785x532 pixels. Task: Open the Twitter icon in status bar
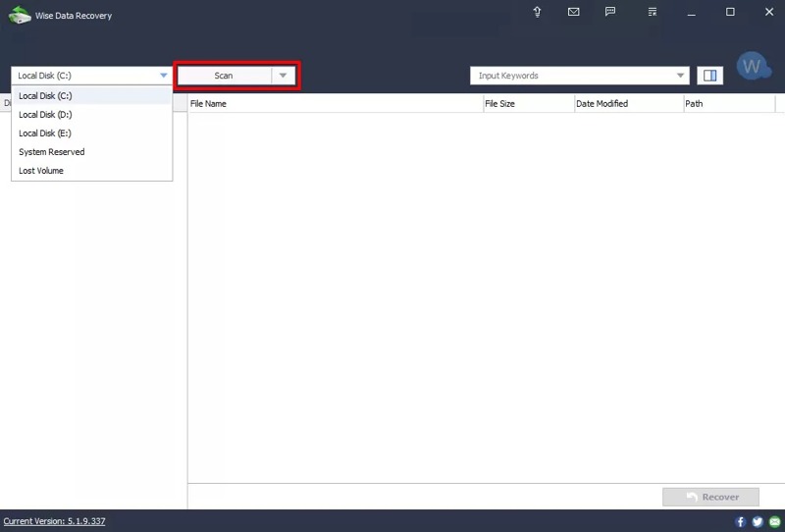758,521
